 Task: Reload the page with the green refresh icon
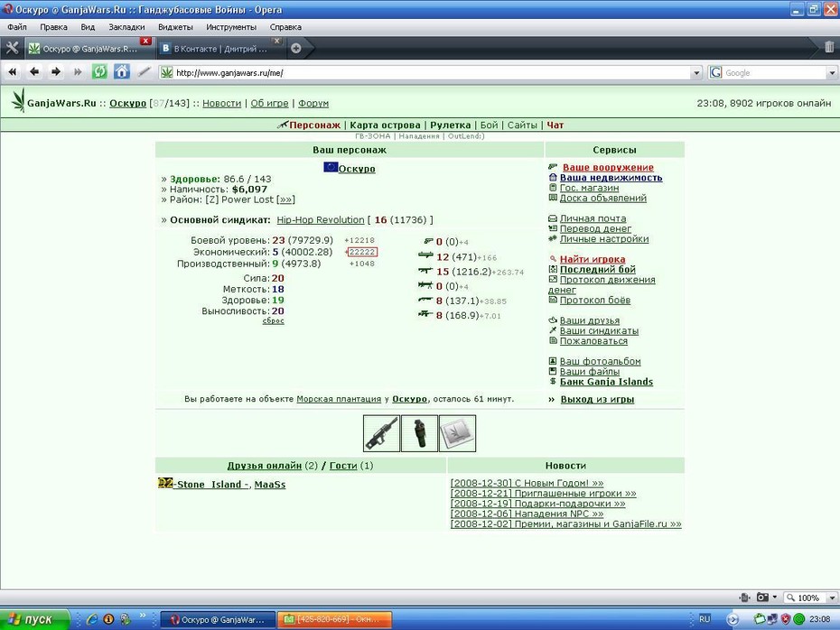pyautogui.click(x=99, y=71)
